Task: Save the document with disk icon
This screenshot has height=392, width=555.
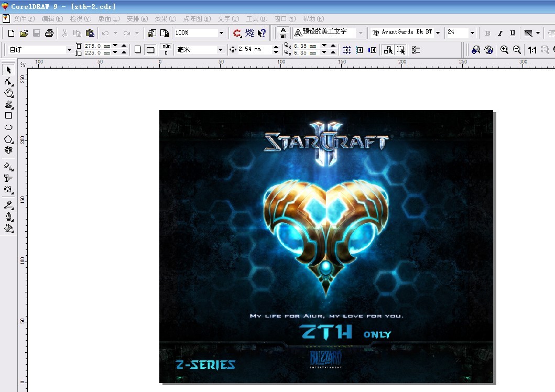Action: 37,33
